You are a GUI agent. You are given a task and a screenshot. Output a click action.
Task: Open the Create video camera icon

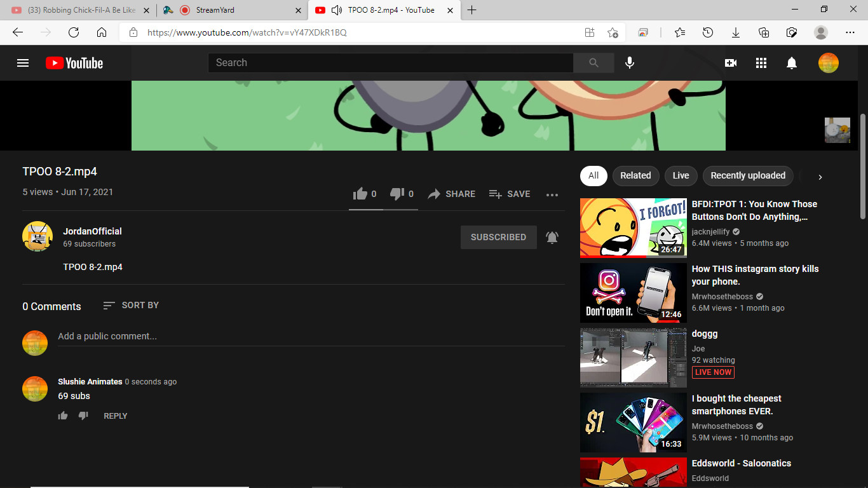731,63
